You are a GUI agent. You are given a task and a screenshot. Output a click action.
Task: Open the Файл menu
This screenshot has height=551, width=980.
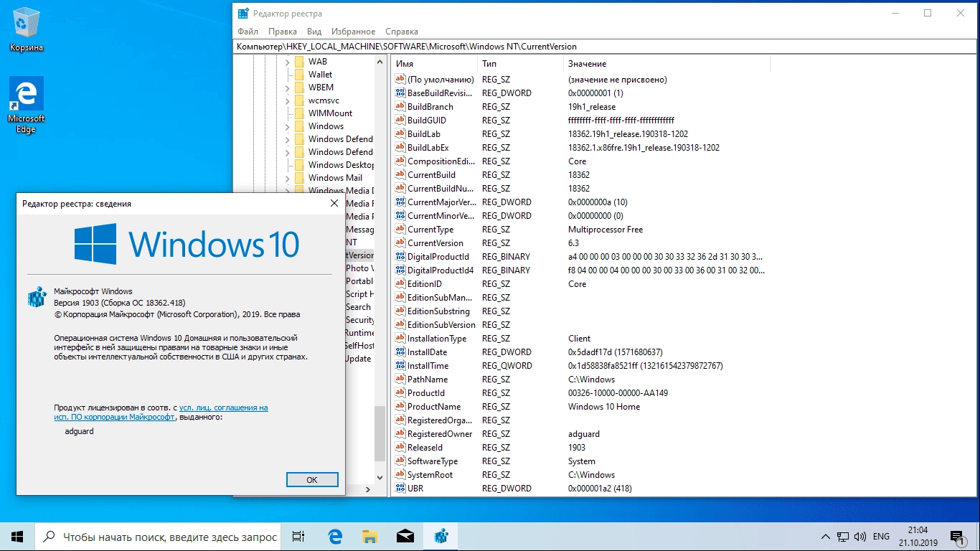point(248,32)
